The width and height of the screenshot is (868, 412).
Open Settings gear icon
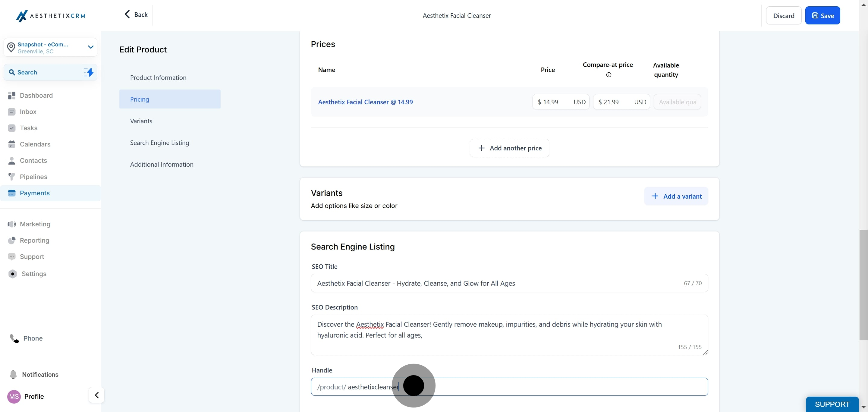click(x=12, y=274)
